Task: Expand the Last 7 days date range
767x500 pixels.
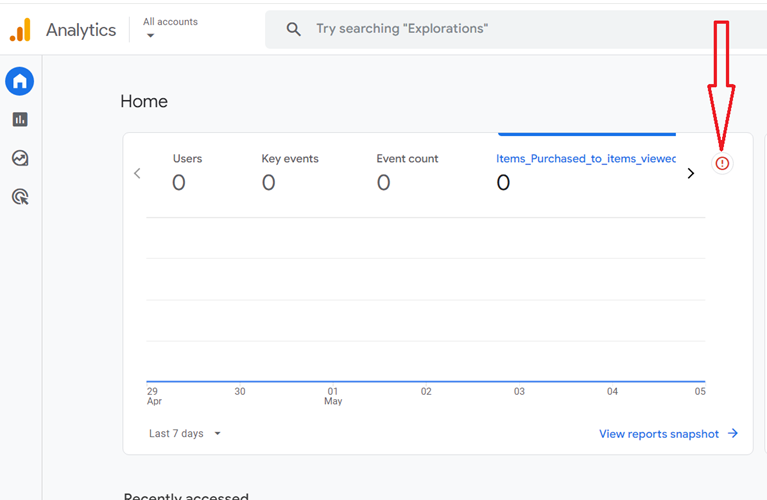Action: click(x=185, y=433)
